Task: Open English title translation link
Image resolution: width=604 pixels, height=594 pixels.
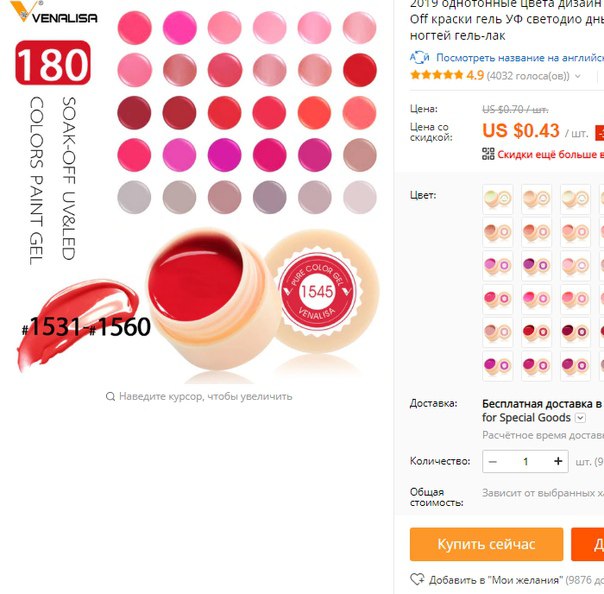Action: pyautogui.click(x=520, y=58)
